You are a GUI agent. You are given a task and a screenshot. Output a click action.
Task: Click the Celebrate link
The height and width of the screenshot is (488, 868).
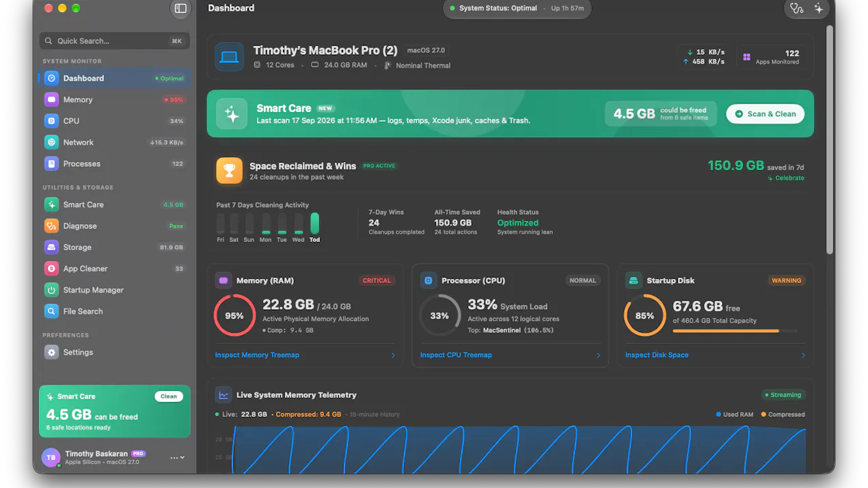786,178
